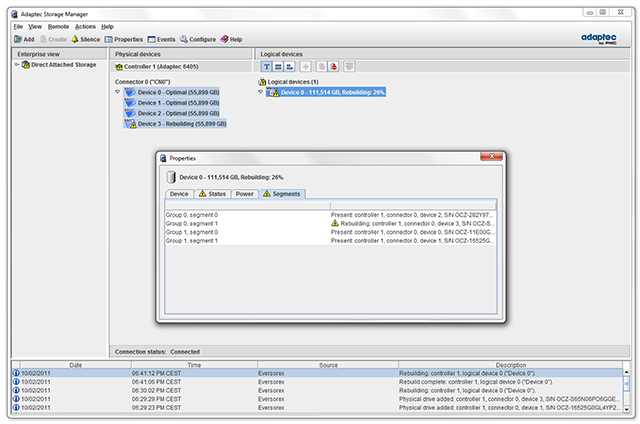Screen dimensions: 640x424
Task: Select the 'Rebuild complete' event description
Action: click(476, 382)
